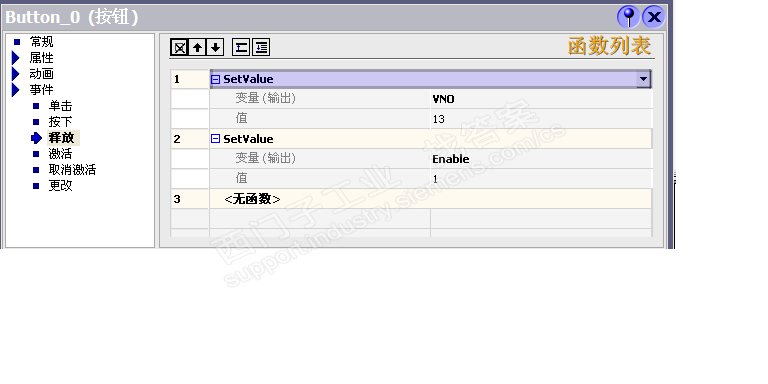
Task: Select the 取消激活 event
Action: [72, 170]
